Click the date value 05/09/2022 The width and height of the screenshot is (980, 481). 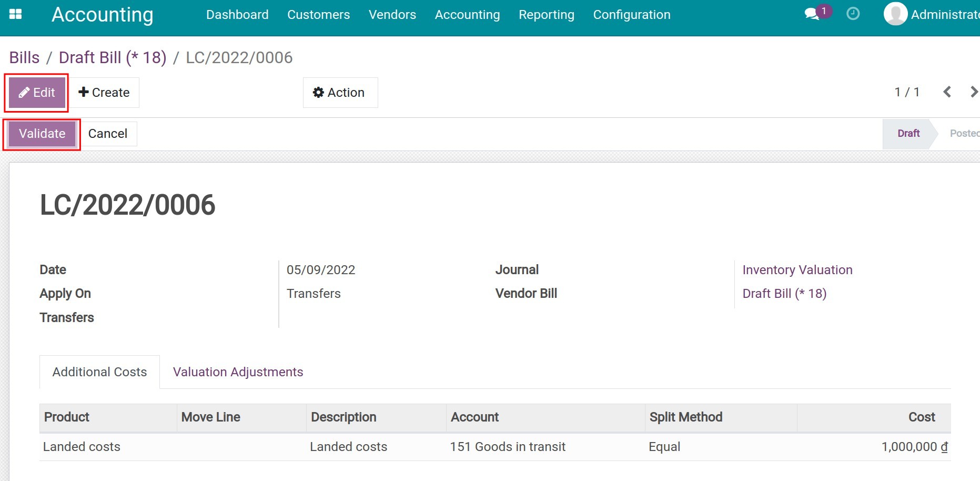(321, 270)
